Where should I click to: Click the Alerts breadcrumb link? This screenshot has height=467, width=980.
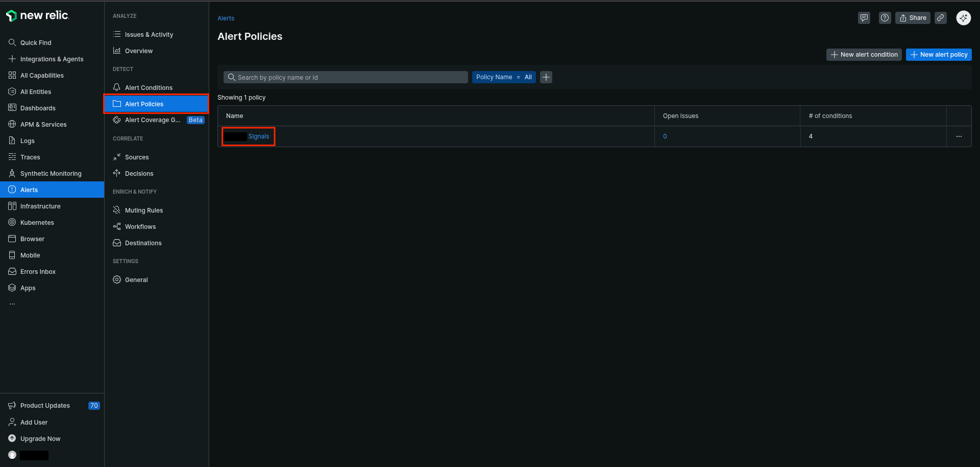226,18
